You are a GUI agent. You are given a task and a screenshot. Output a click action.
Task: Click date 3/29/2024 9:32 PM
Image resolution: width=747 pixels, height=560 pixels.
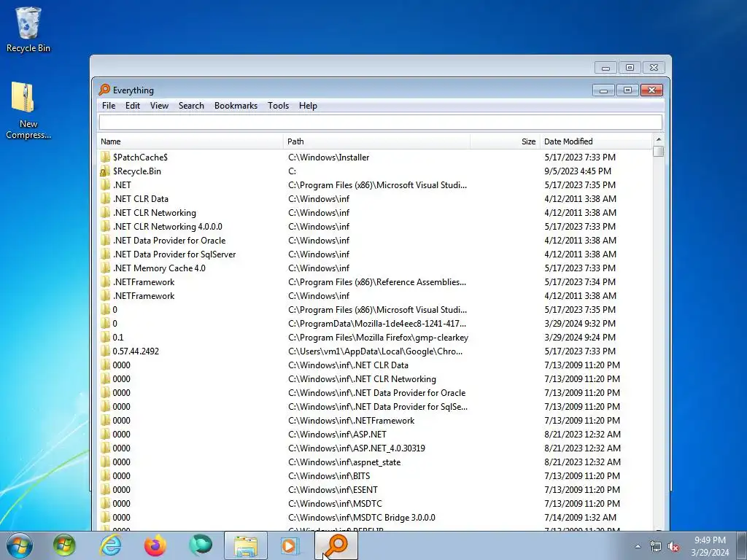[580, 323]
